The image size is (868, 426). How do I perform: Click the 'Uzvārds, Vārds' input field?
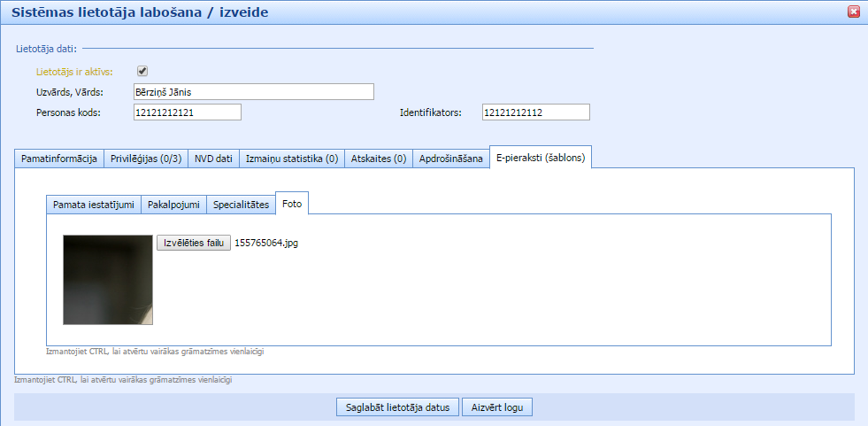point(253,92)
